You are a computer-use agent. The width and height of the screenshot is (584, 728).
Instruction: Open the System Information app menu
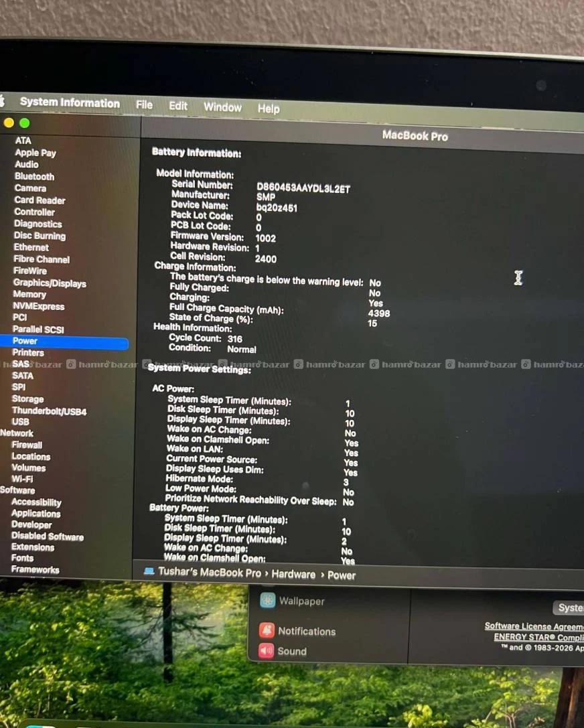tap(70, 102)
